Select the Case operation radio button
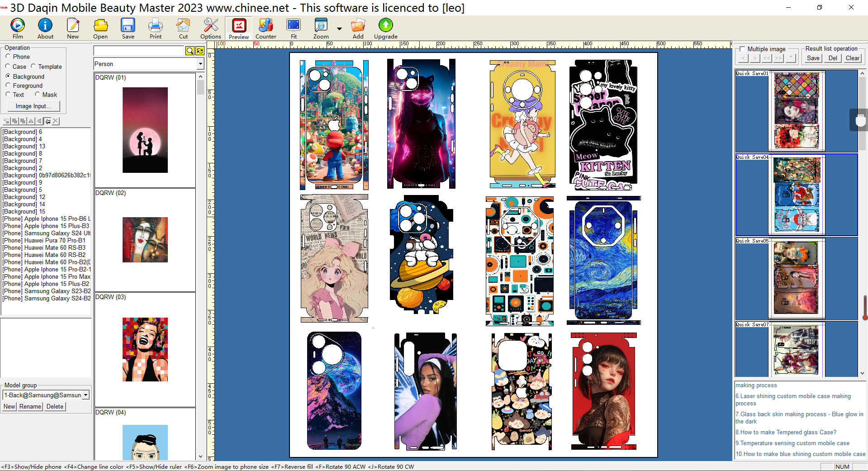868x471 pixels. (x=8, y=67)
